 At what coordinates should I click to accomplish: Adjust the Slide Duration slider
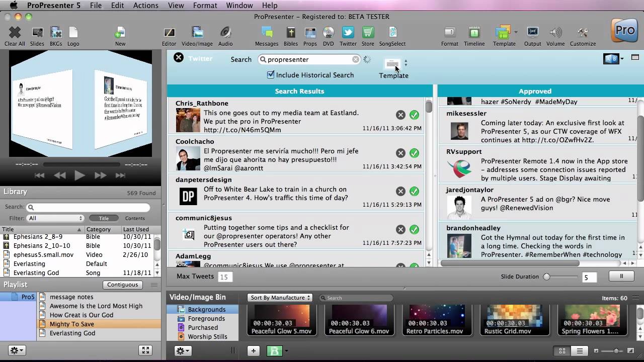[560, 277]
